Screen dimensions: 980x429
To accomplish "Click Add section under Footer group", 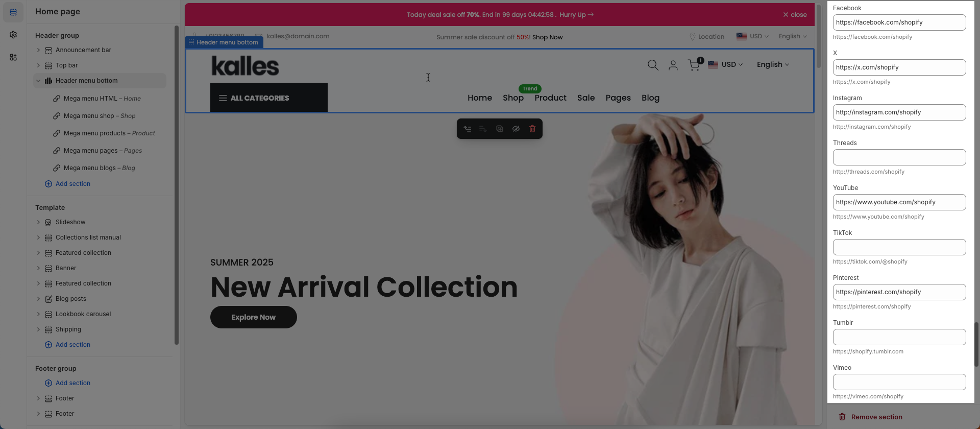I will [x=67, y=383].
